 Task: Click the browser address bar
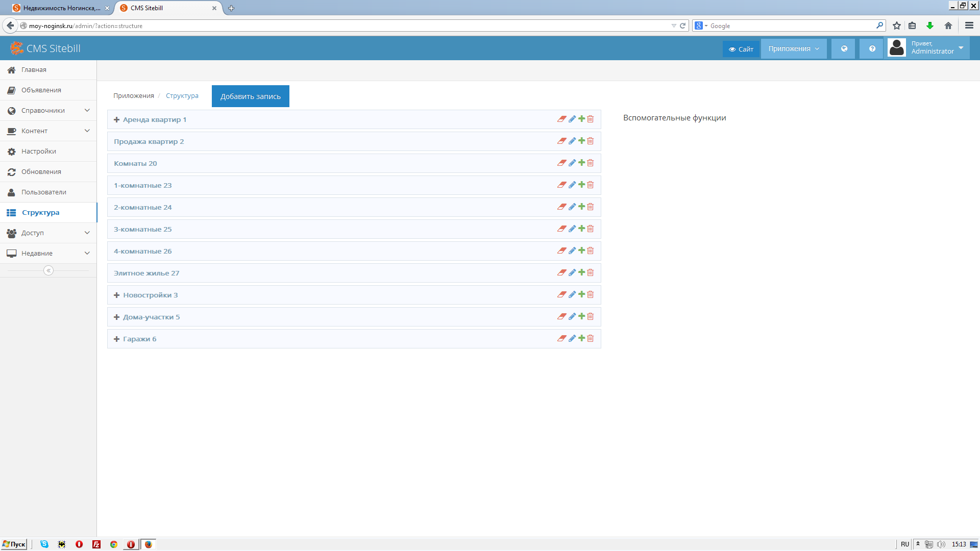click(x=347, y=26)
